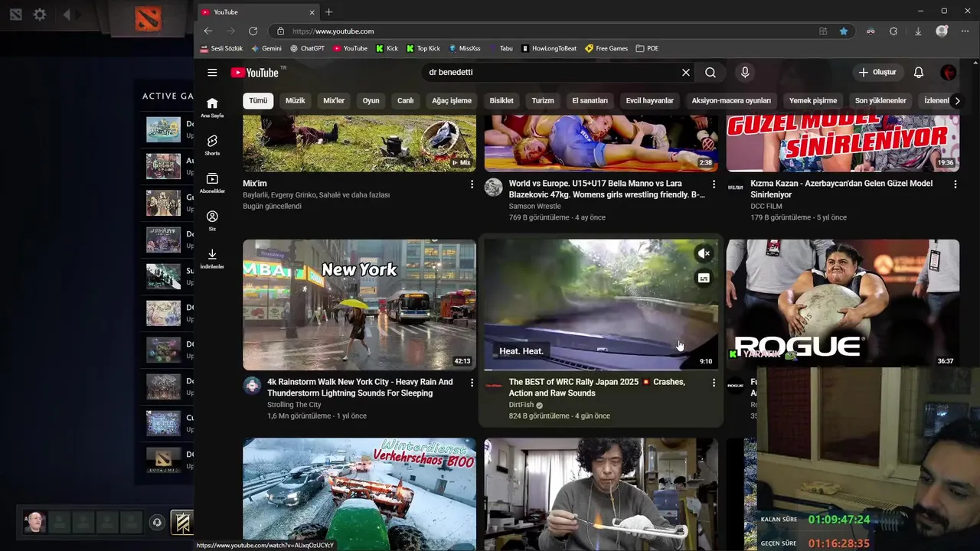Open the glassblowing torch video thumbnail
Image resolution: width=980 pixels, height=551 pixels.
tap(601, 494)
